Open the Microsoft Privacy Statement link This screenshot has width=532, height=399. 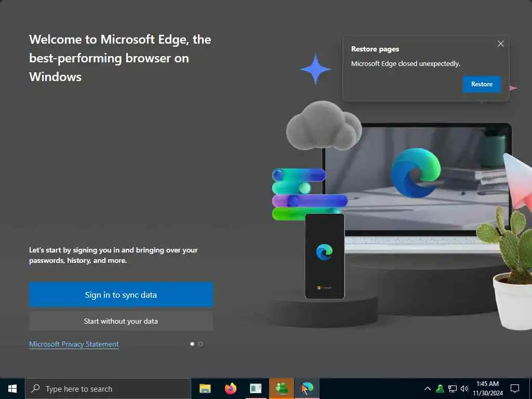pos(74,344)
